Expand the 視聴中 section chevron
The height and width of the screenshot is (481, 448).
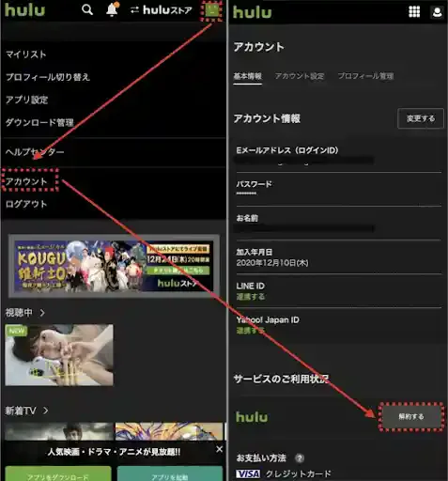[42, 313]
